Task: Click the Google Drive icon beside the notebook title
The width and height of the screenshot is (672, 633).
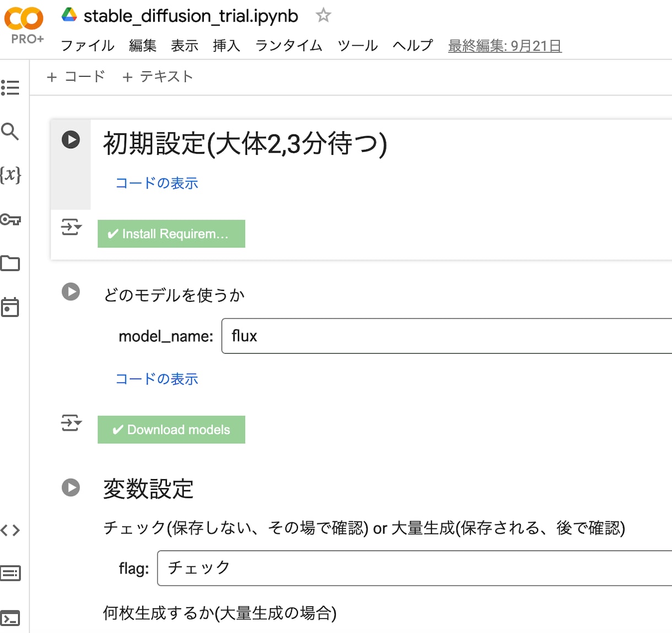Action: (x=69, y=15)
